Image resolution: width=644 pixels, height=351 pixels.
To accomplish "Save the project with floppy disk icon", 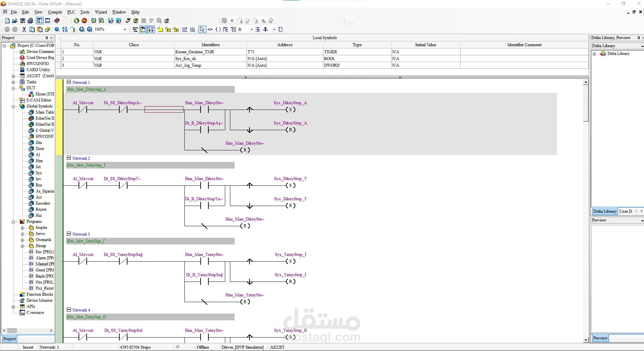I will (23, 21).
